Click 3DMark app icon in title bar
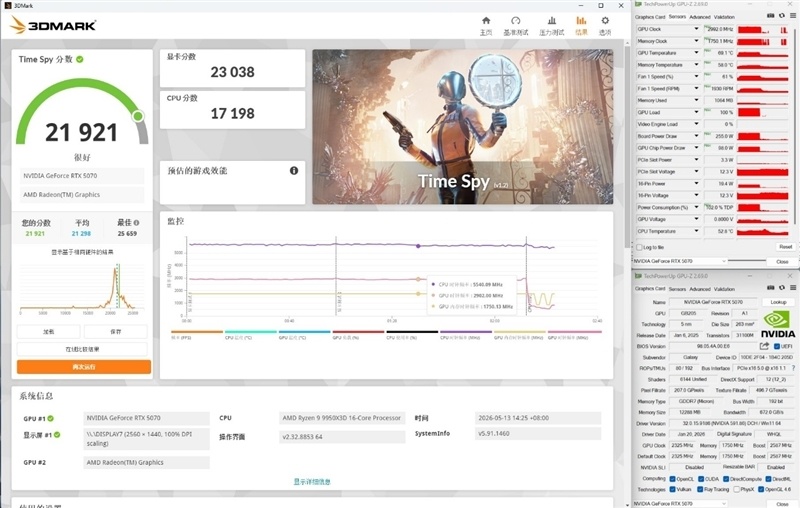Screen dimensions: 800x508 click(x=8, y=6)
